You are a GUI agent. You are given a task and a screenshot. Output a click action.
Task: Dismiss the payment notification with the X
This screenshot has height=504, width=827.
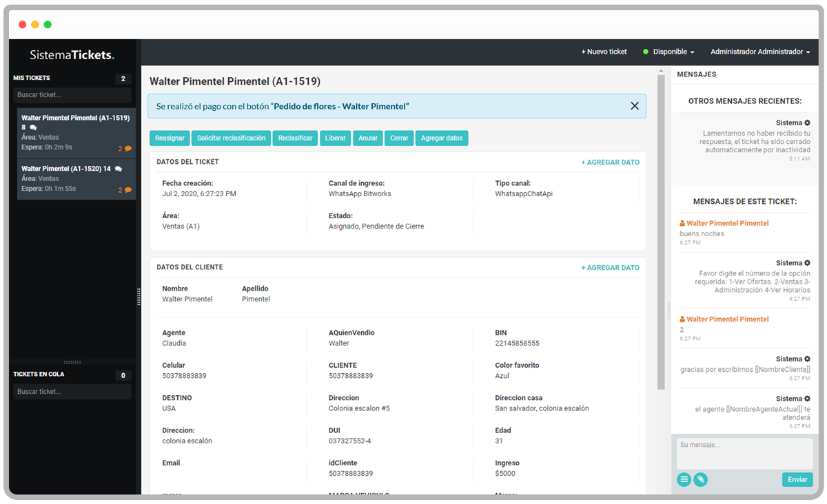pyautogui.click(x=634, y=106)
